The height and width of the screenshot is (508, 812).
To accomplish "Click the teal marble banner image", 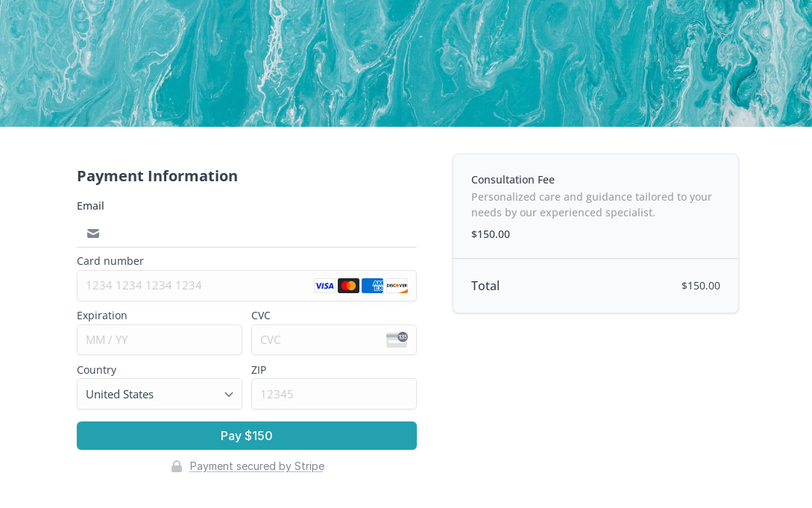I will (406, 63).
